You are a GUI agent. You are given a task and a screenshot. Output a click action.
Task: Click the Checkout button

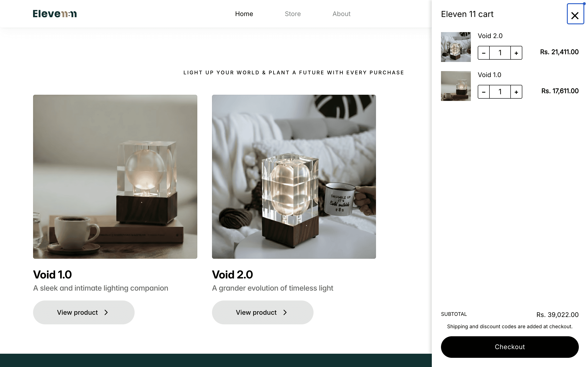point(510,347)
